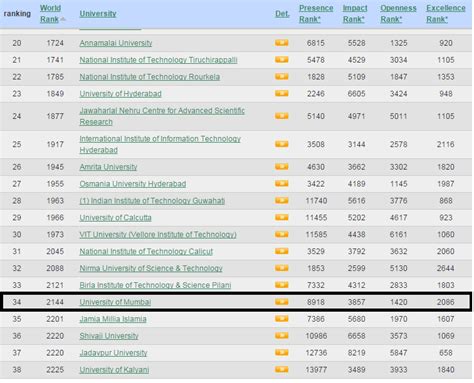
Task: Sort by University column header
Action: coord(98,14)
